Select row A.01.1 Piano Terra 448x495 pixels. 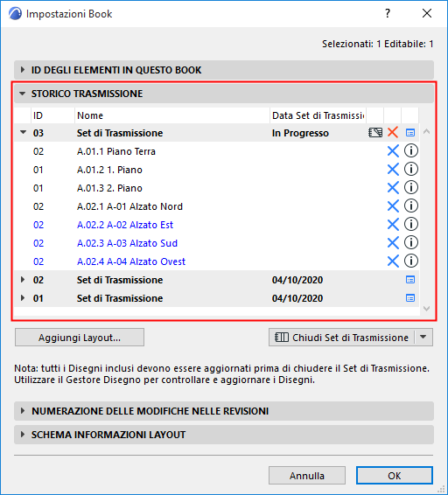pos(216,151)
